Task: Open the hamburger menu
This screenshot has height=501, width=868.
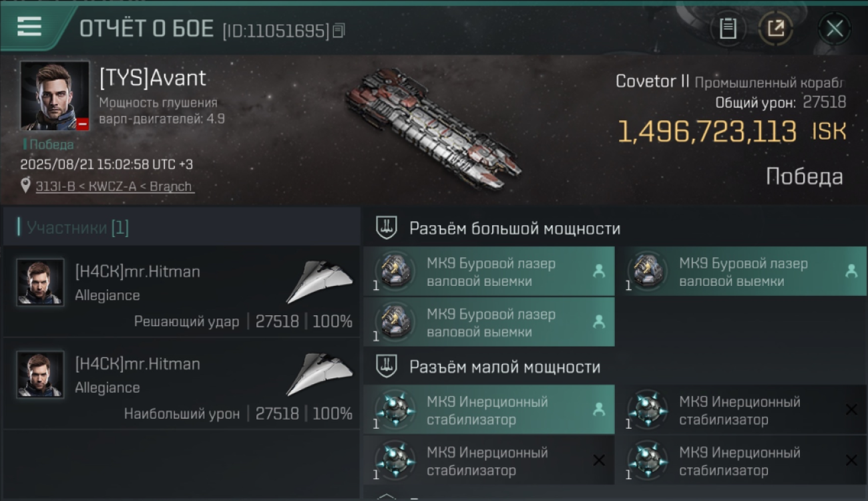Action: [29, 27]
